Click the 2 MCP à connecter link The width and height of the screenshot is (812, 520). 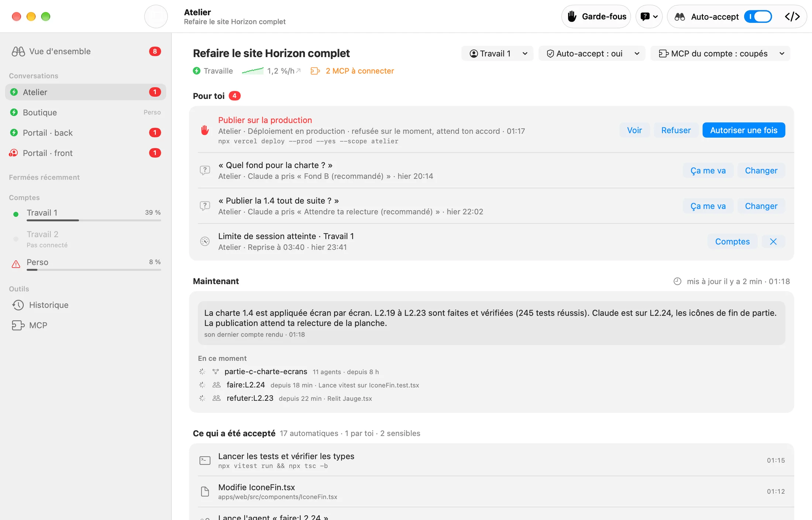tap(359, 71)
